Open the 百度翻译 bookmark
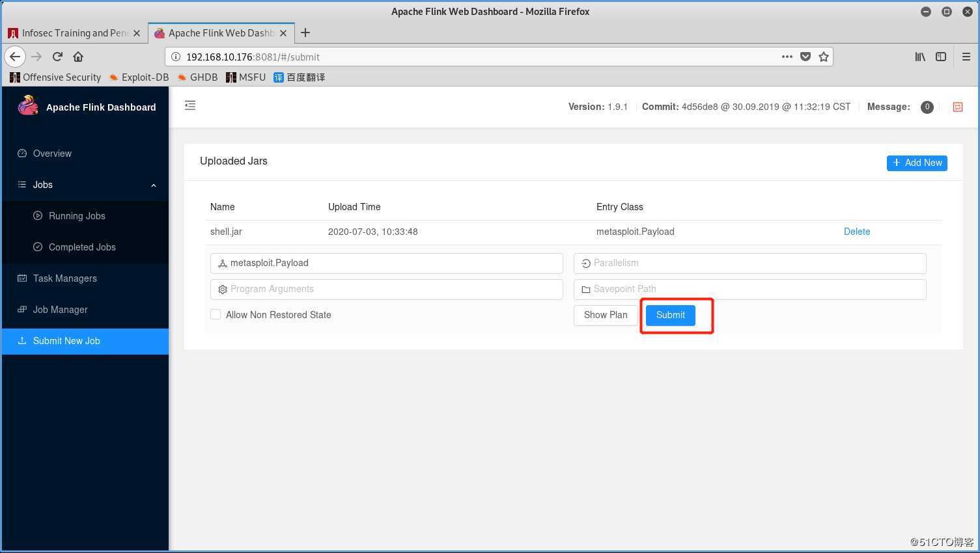The image size is (980, 553). 300,77
